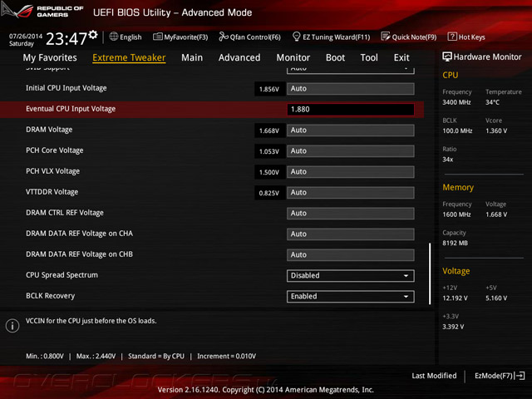Click the 23:47 clock display

(66, 39)
